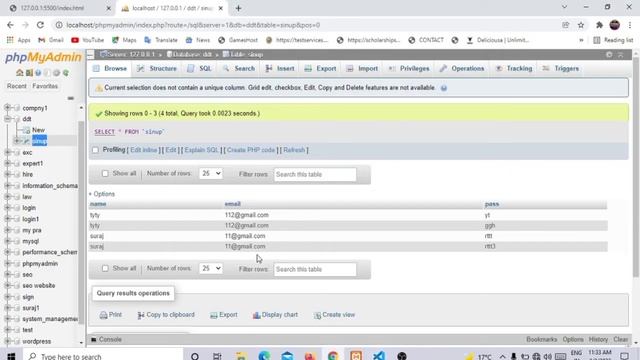Open XAMPP icon in taskbar

click(356, 356)
